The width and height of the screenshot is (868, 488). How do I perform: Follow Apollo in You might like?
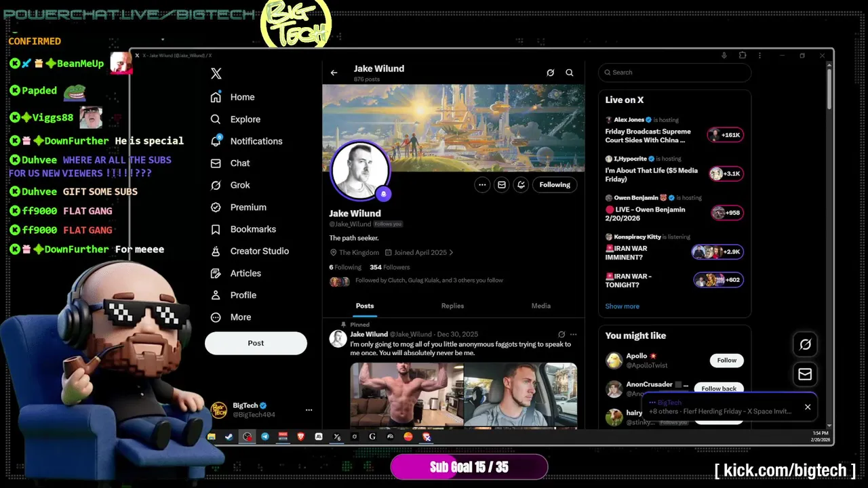tap(727, 361)
